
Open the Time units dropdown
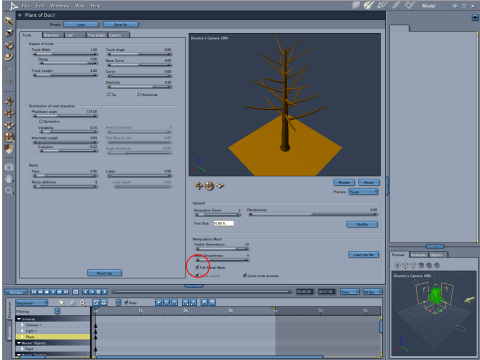[350, 292]
